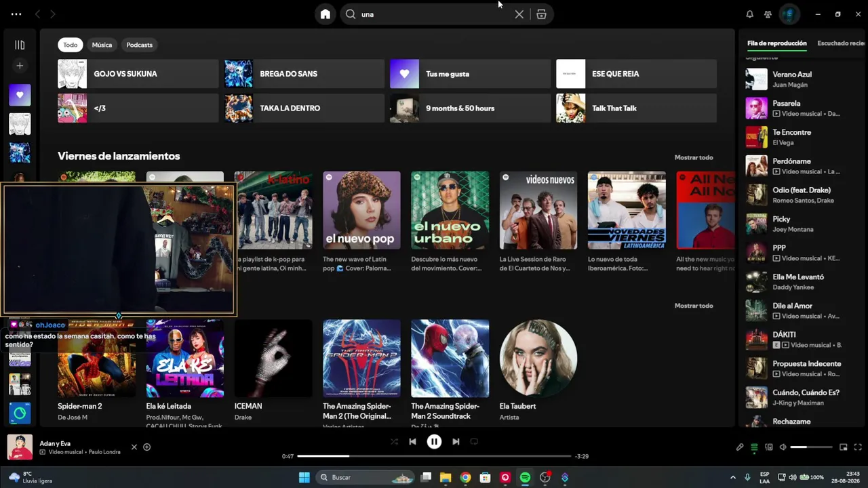Open Liked Songs heart in sidebar
The height and width of the screenshot is (488, 868).
20,95
